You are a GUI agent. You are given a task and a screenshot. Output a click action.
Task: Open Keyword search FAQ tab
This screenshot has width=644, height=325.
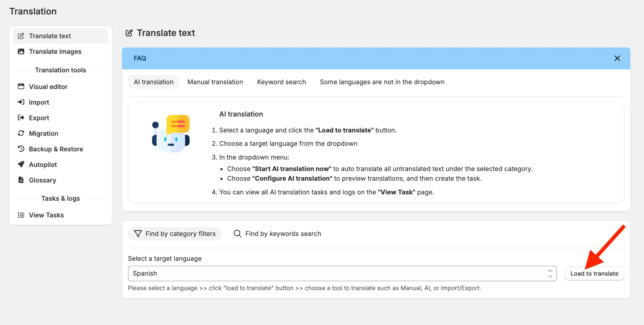(x=282, y=82)
